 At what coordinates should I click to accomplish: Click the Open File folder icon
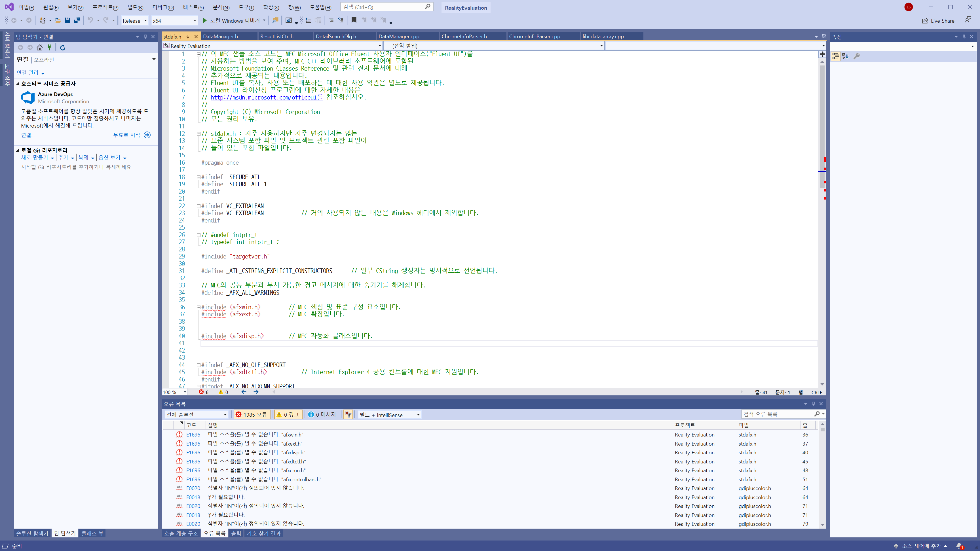click(58, 20)
